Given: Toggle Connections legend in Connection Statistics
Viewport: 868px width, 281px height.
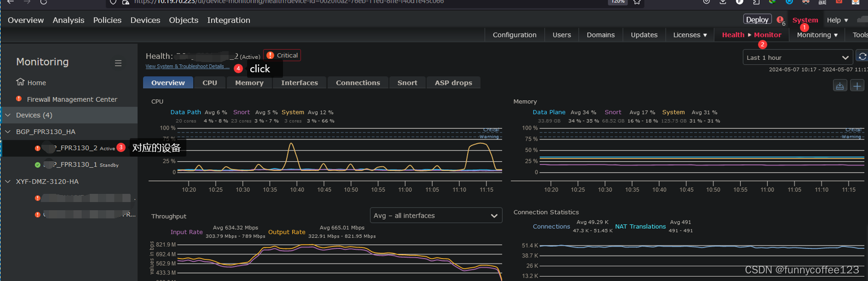Looking at the screenshot, I should click(551, 227).
